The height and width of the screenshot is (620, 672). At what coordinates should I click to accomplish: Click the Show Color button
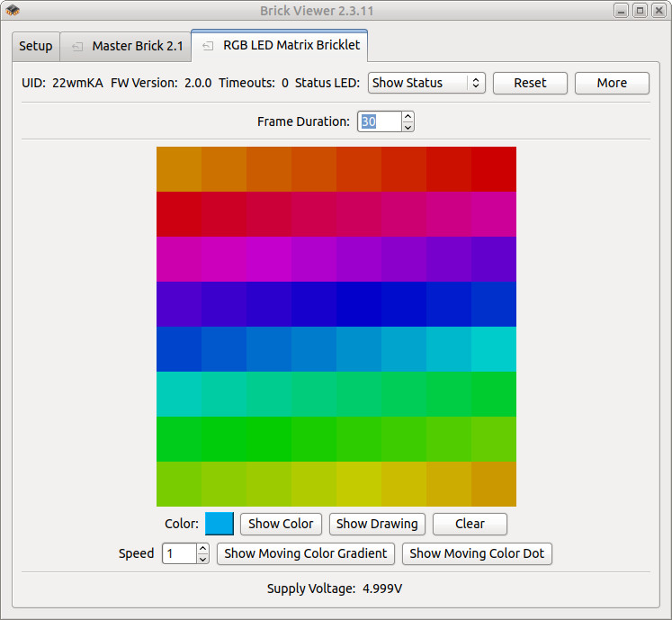pos(281,524)
